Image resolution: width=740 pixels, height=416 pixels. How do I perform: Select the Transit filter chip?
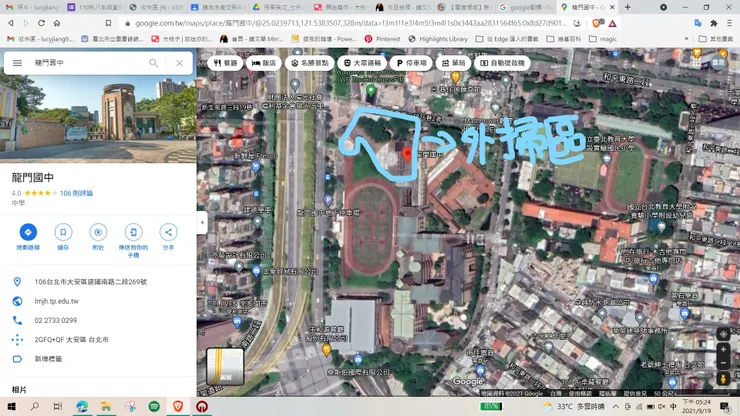[362, 63]
